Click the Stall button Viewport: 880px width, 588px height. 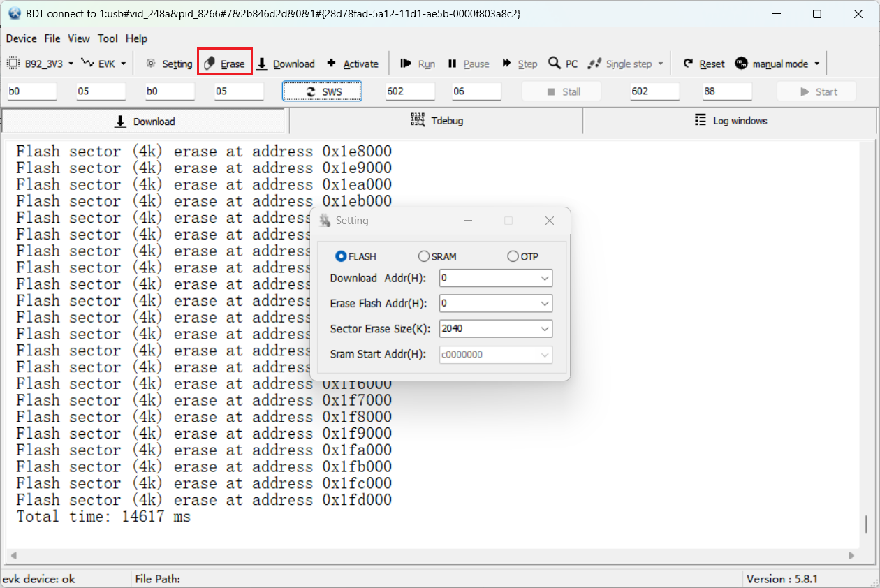562,91
